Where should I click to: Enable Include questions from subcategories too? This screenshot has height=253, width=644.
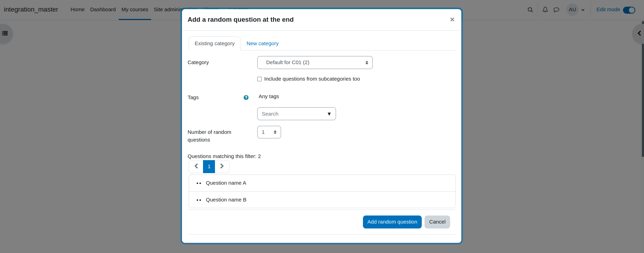(259, 79)
